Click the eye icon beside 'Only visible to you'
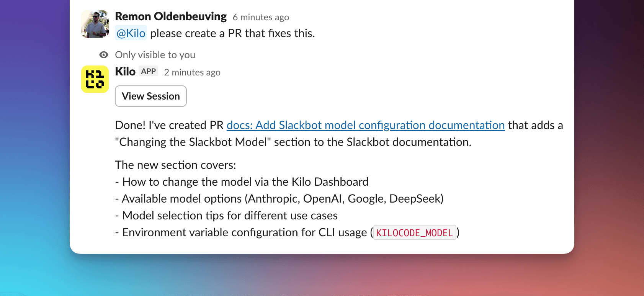 [x=103, y=55]
